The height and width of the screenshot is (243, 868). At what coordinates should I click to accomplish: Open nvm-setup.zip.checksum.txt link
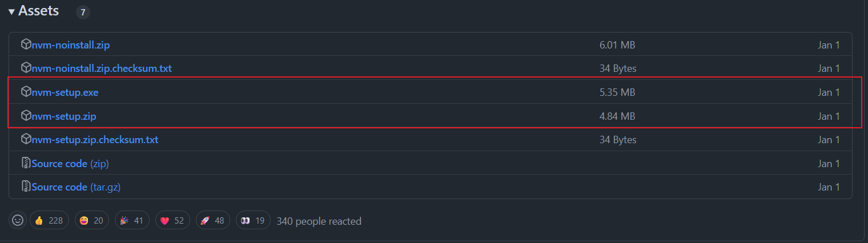tap(95, 140)
